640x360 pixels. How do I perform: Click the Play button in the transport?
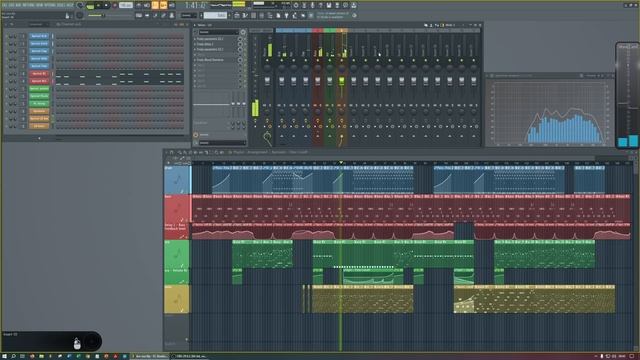[x=98, y=6]
